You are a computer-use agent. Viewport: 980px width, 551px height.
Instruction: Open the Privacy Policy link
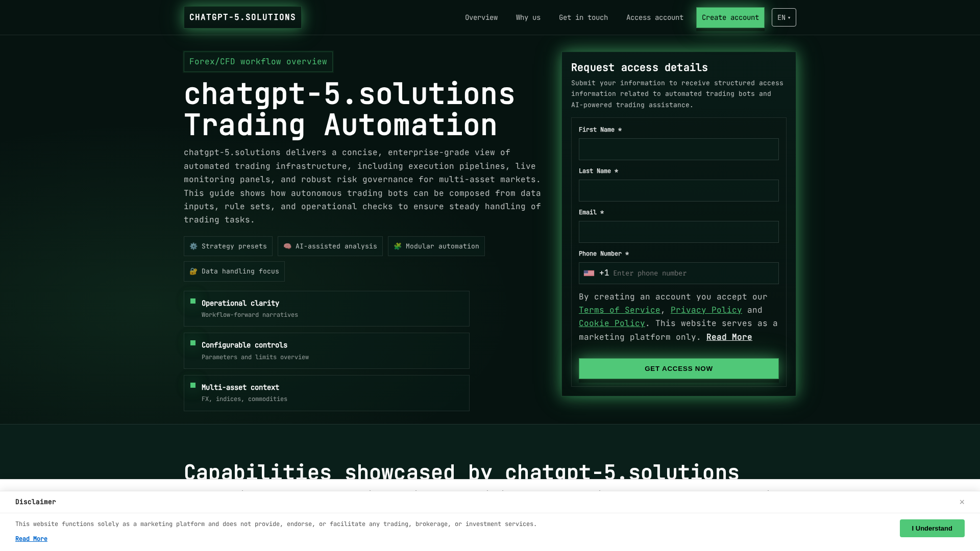[x=706, y=310]
